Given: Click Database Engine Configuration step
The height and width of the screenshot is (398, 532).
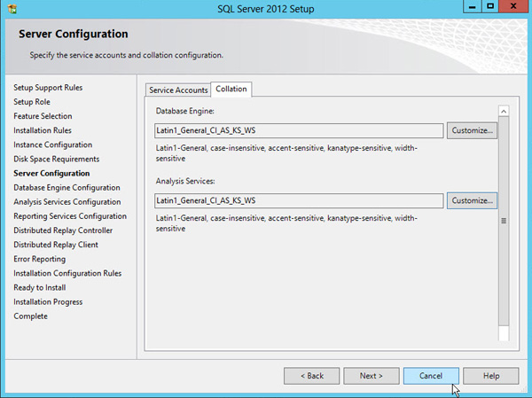Looking at the screenshot, I should 66,188.
